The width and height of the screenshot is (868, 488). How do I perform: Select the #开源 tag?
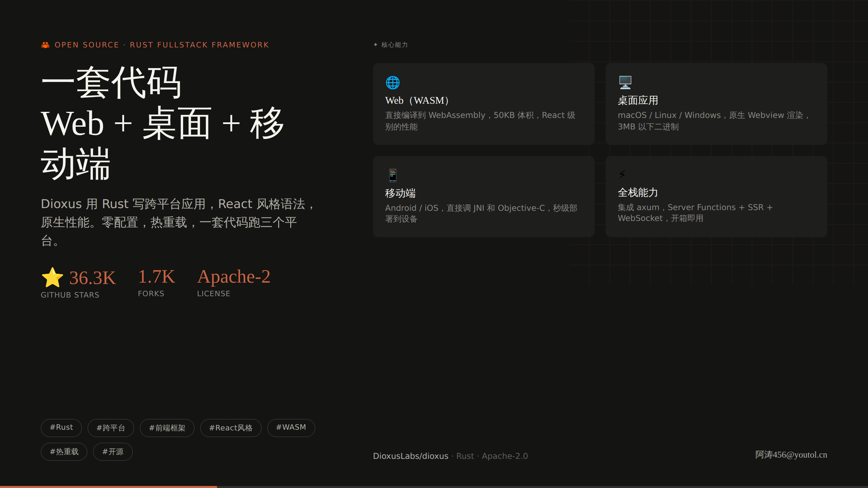pos(113,451)
